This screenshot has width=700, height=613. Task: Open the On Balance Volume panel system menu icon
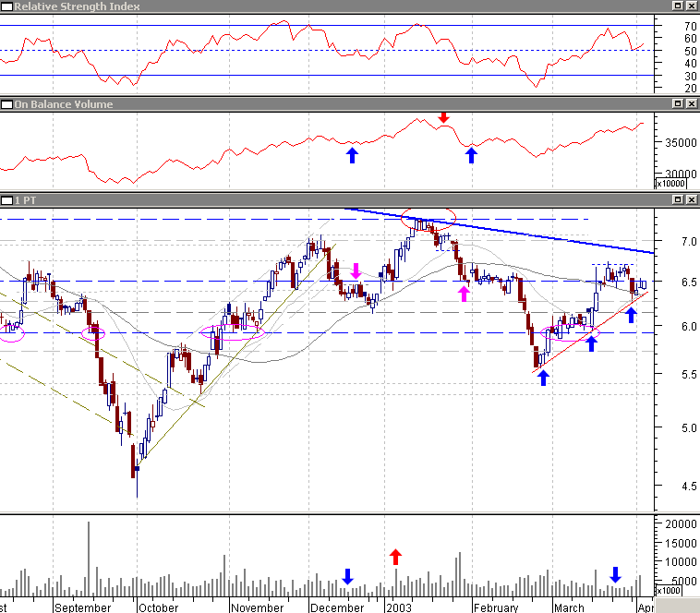[x=6, y=104]
